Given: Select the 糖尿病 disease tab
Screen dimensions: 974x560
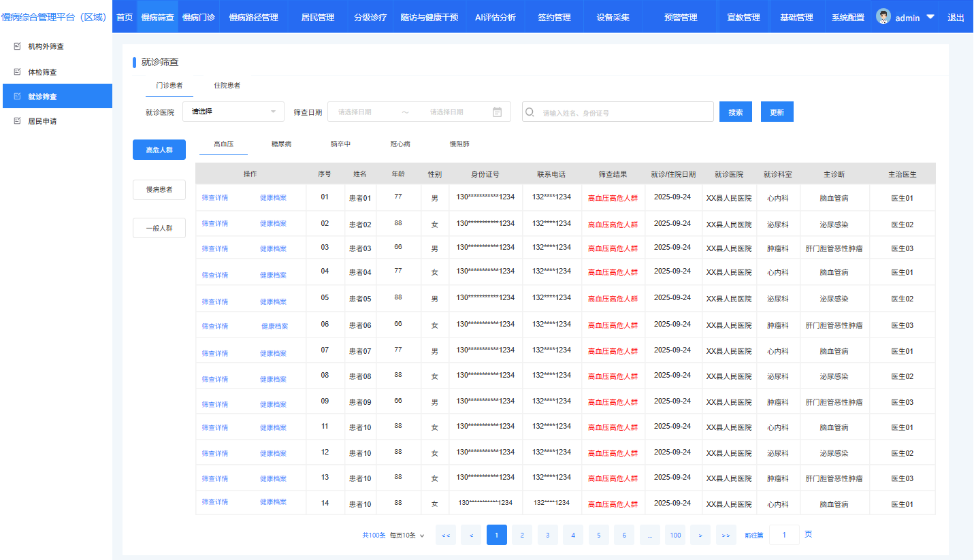Looking at the screenshot, I should coord(281,144).
